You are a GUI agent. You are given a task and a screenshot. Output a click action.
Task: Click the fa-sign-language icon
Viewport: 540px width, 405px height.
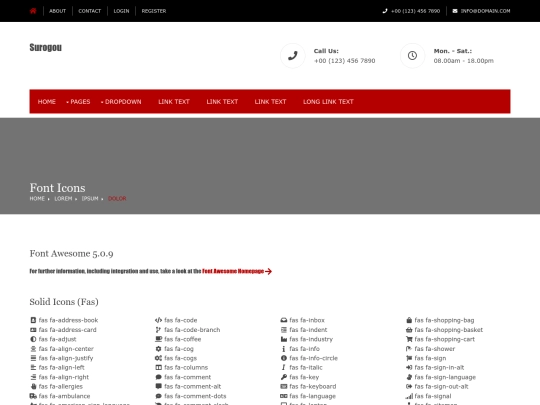tap(409, 377)
